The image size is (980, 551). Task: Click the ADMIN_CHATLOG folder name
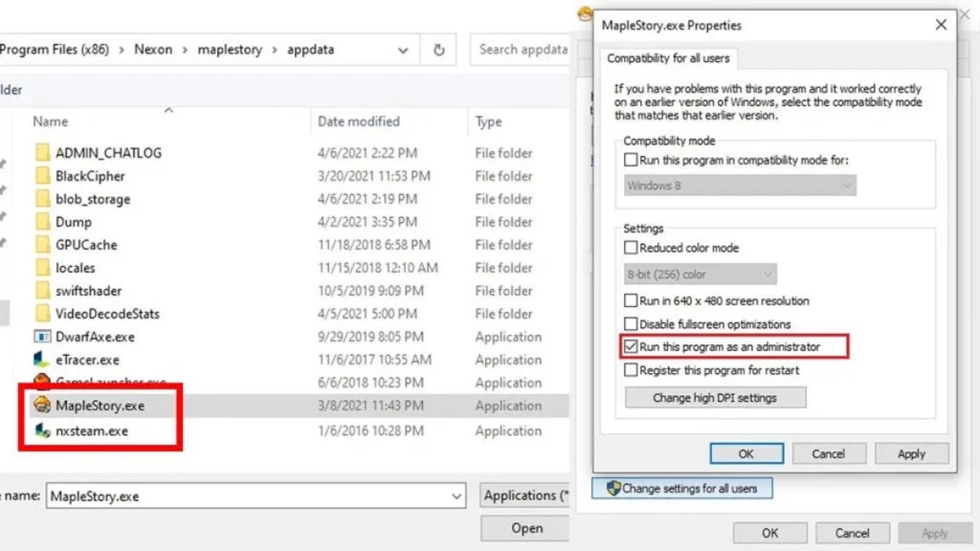(109, 153)
